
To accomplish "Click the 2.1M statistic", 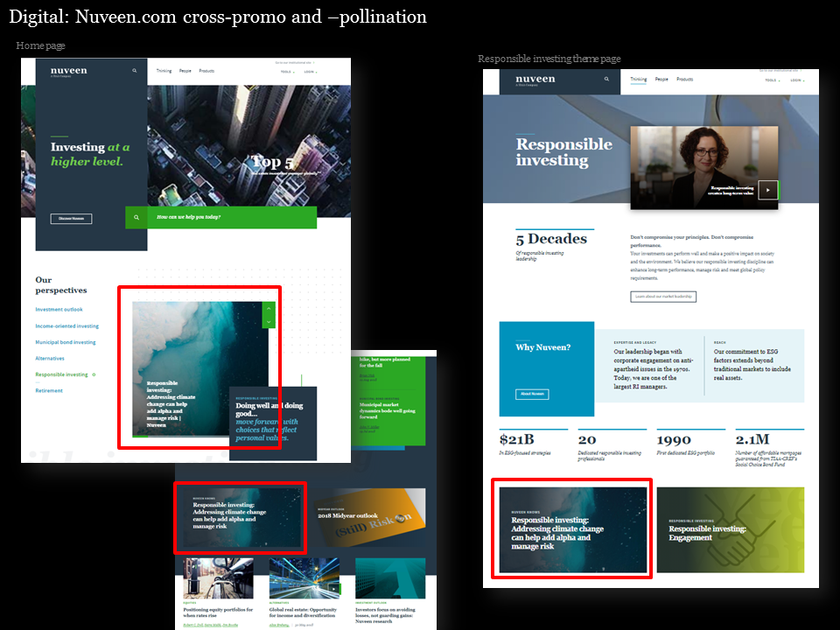I will [752, 440].
